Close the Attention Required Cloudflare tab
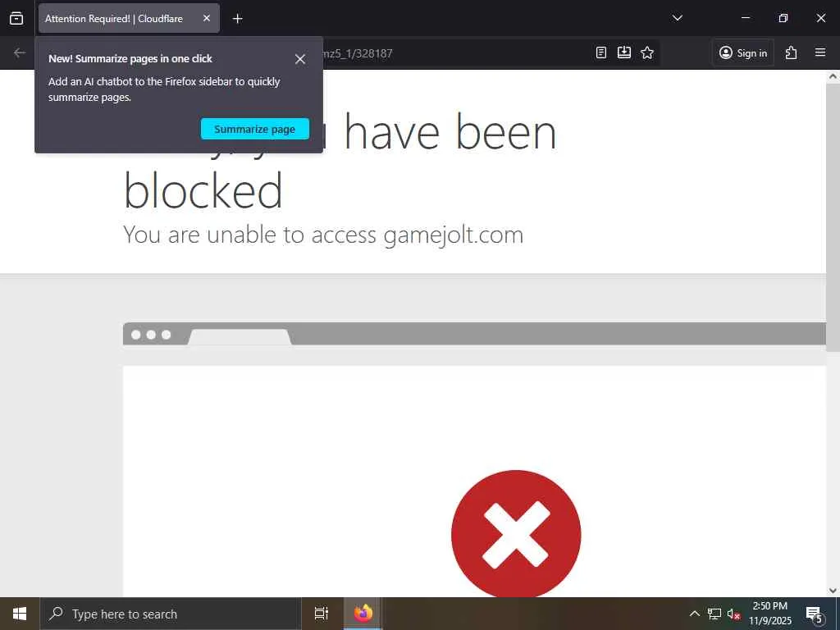 pos(206,18)
